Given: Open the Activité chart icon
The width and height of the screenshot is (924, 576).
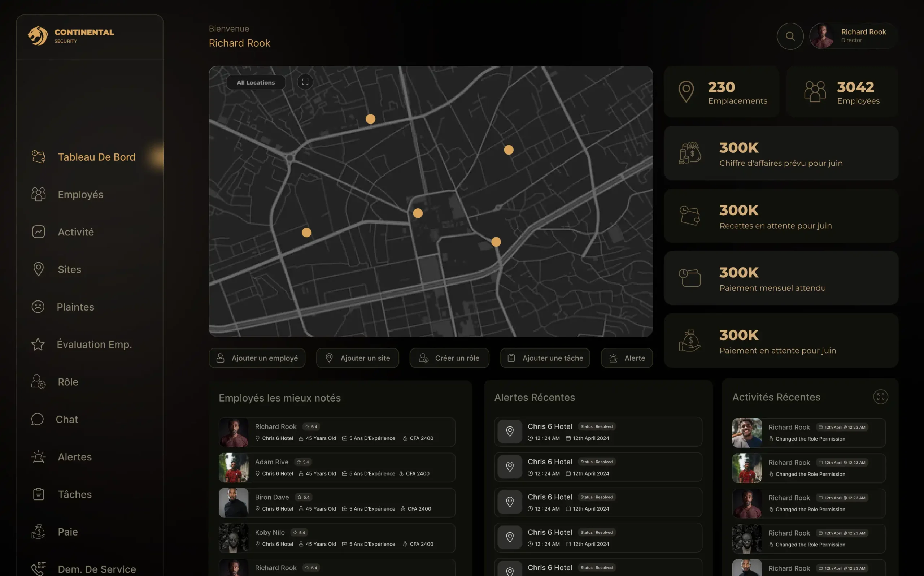Looking at the screenshot, I should [39, 231].
